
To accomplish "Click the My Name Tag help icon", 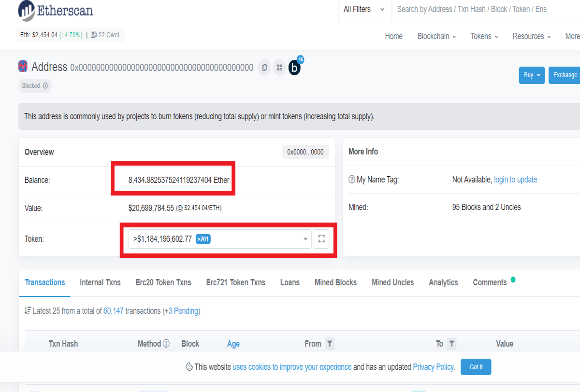I will [352, 180].
